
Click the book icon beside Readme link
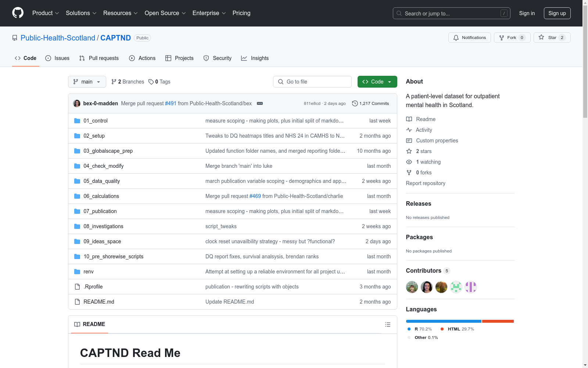click(409, 119)
